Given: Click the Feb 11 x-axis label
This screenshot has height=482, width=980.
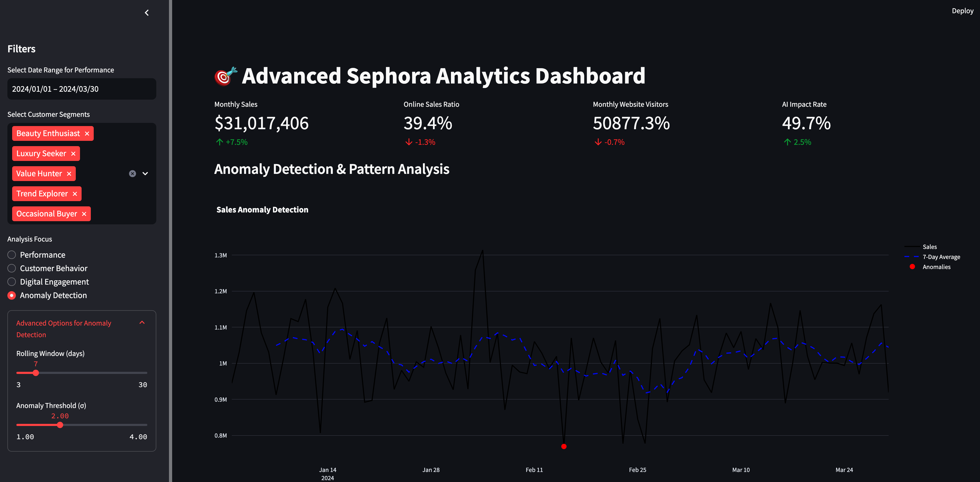Looking at the screenshot, I should coord(534,470).
